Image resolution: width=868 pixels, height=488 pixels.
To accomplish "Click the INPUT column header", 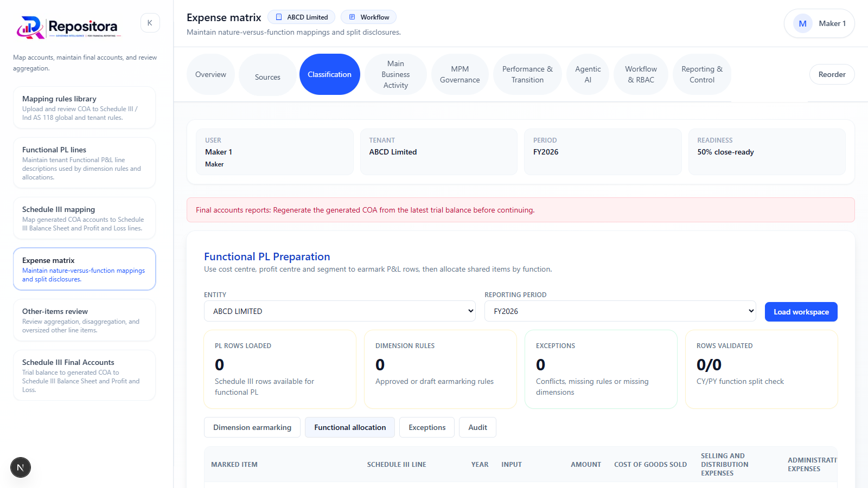I will click(x=512, y=465).
